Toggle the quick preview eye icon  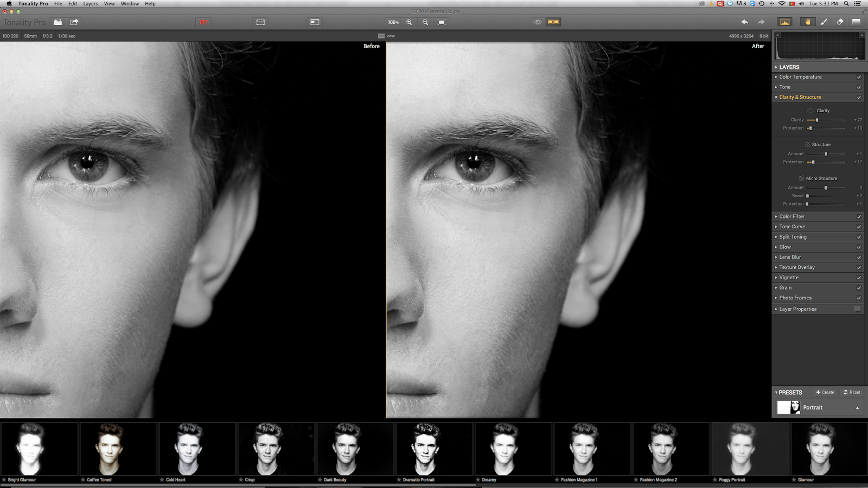[x=537, y=22]
